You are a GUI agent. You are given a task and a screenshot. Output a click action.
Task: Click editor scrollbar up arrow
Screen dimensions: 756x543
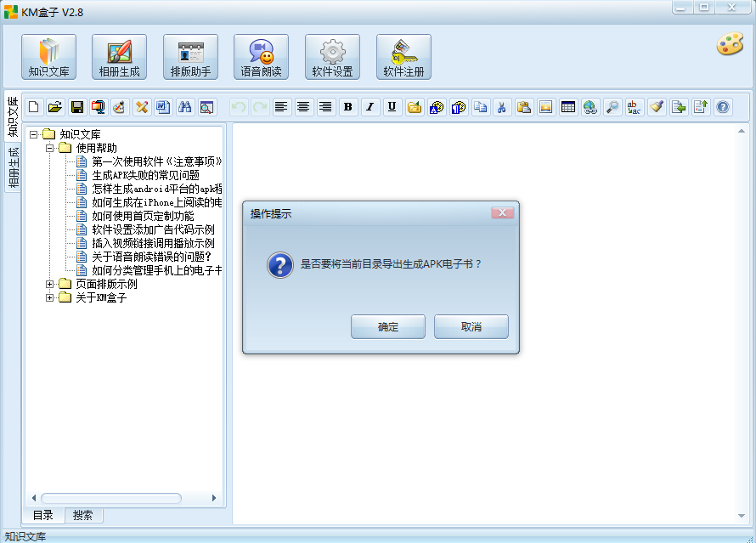click(742, 131)
